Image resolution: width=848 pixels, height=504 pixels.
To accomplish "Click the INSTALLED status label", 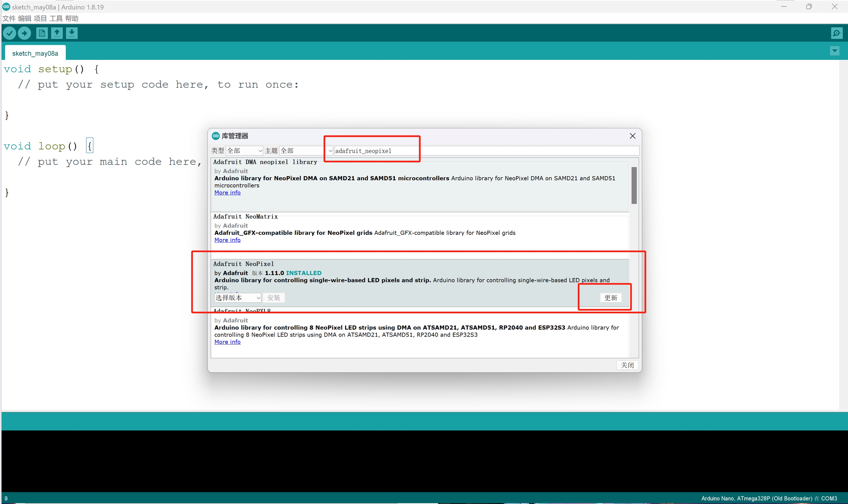I will 303,273.
